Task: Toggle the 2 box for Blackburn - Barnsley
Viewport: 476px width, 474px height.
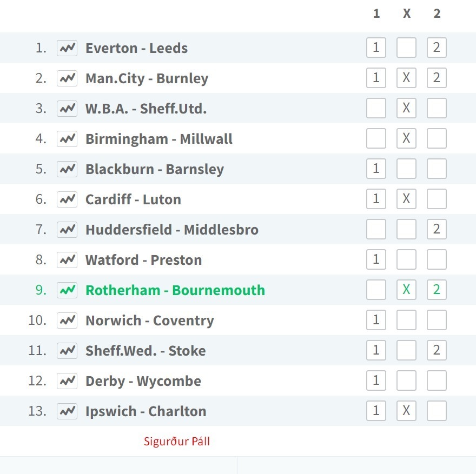Action: tap(437, 169)
